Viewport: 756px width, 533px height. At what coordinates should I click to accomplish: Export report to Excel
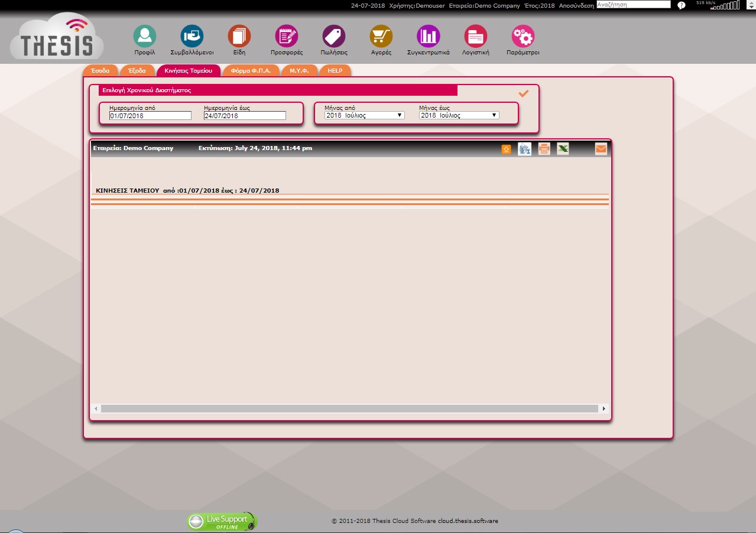point(563,149)
